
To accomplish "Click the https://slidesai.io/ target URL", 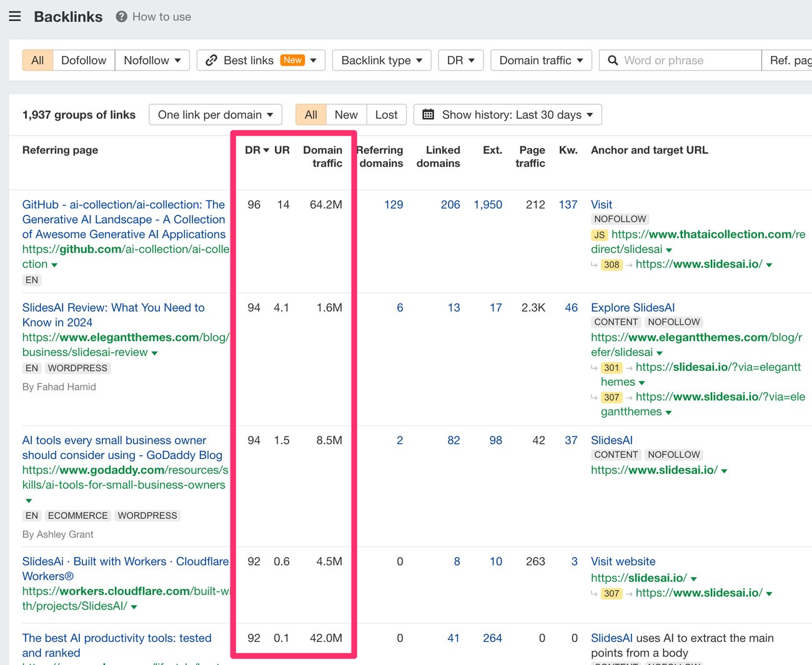I will pyautogui.click(x=639, y=578).
